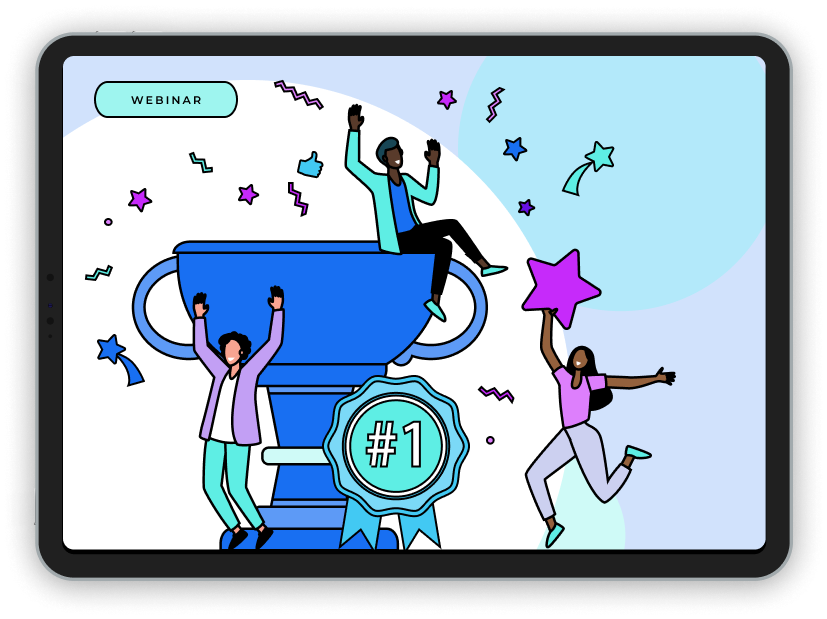Click the teal shooting star icon
Image resolution: width=827 pixels, height=619 pixels.
588,168
